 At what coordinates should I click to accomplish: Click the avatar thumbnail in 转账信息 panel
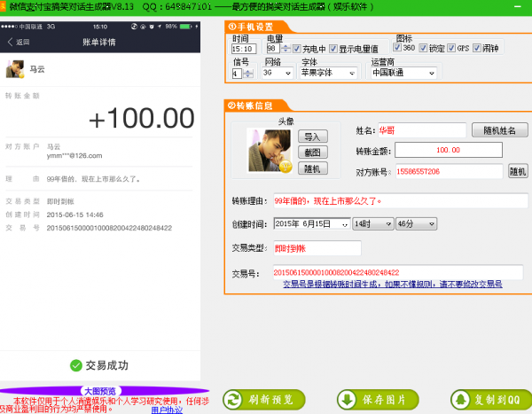click(270, 151)
